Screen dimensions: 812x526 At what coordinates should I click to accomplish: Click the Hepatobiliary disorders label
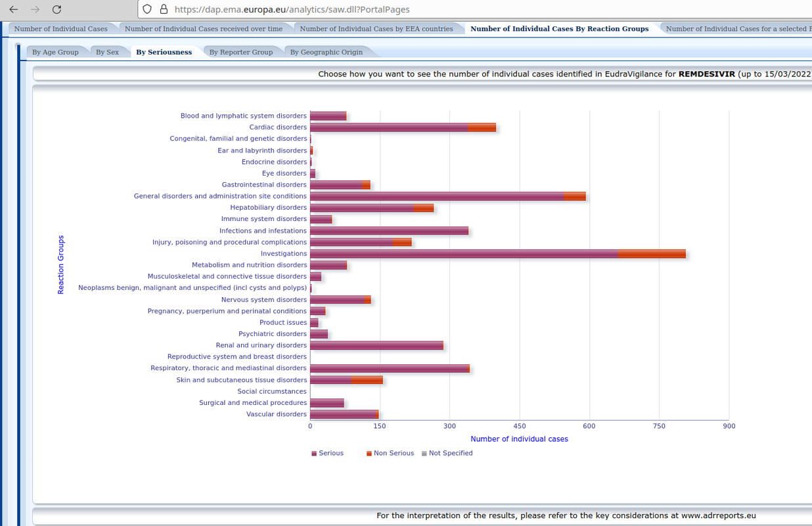[268, 207]
